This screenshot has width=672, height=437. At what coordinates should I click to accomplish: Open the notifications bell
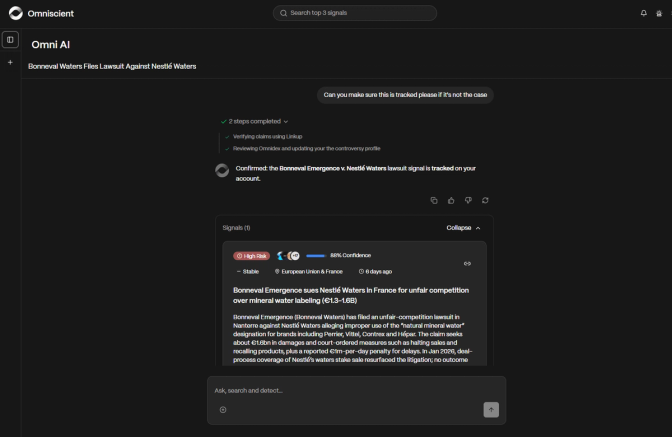coord(643,13)
